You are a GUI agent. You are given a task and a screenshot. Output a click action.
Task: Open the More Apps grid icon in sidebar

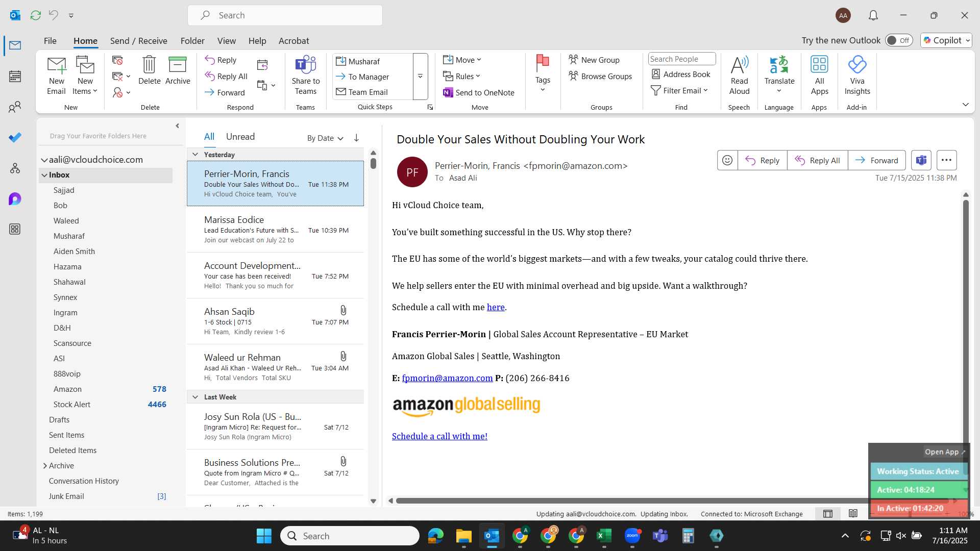pos(15,229)
